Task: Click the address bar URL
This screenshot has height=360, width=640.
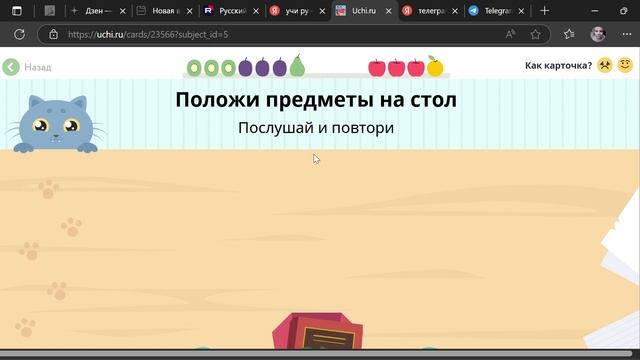Action: (x=148, y=35)
